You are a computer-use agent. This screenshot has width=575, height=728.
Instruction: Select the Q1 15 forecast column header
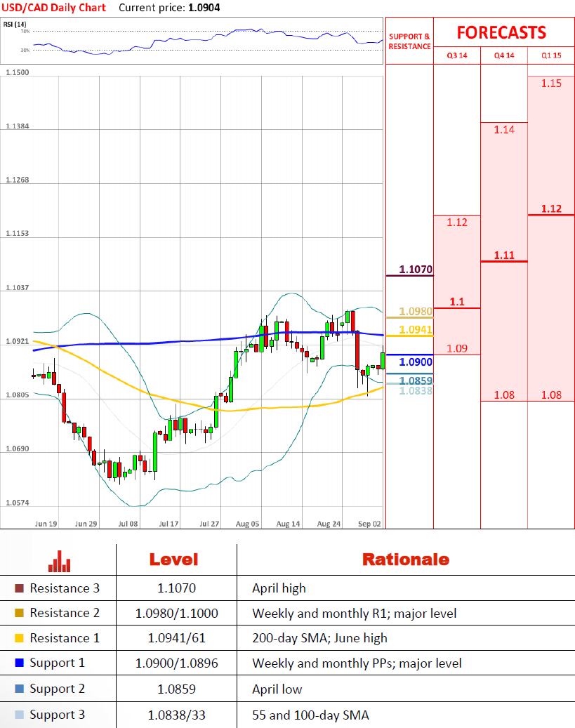551,55
